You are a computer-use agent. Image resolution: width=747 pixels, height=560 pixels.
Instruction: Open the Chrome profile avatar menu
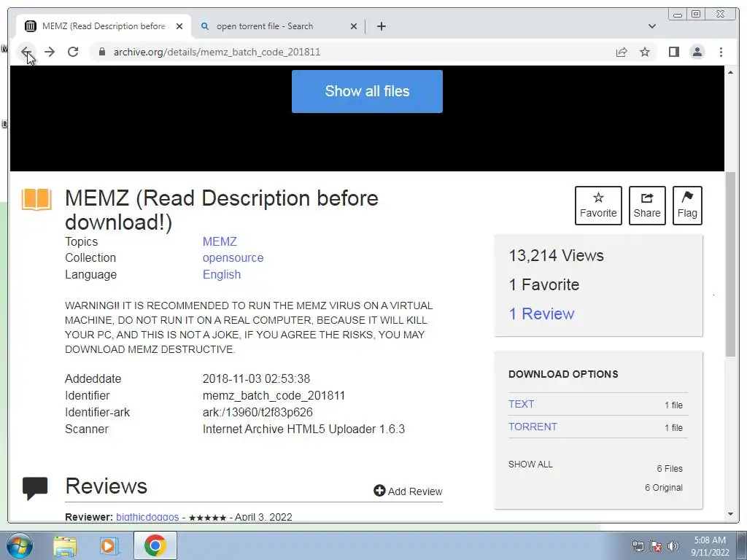point(697,52)
